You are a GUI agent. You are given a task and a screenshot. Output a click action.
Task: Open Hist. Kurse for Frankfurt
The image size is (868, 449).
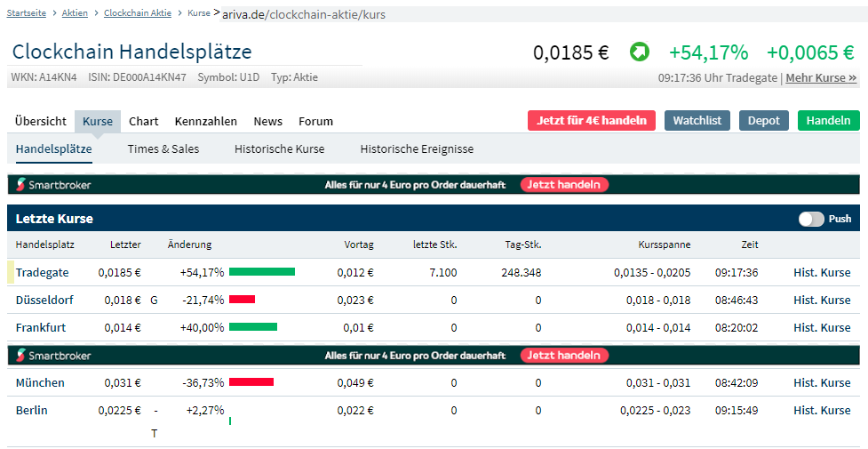pyautogui.click(x=822, y=327)
